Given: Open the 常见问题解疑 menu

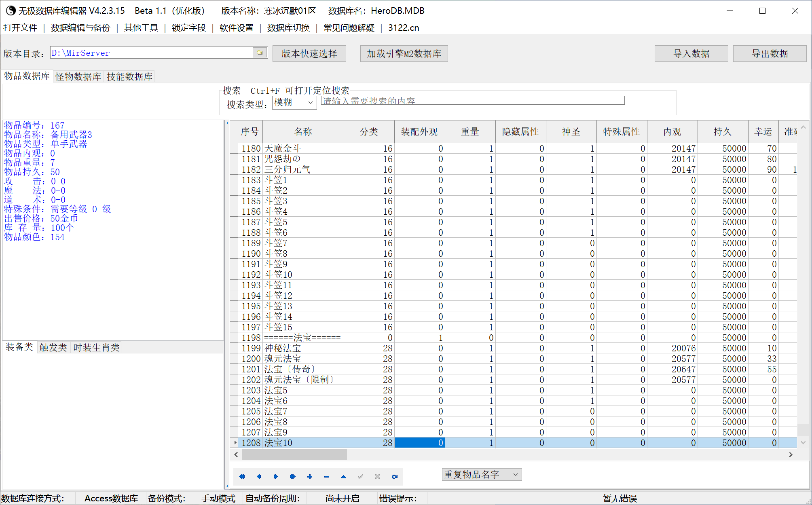Looking at the screenshot, I should (x=349, y=27).
